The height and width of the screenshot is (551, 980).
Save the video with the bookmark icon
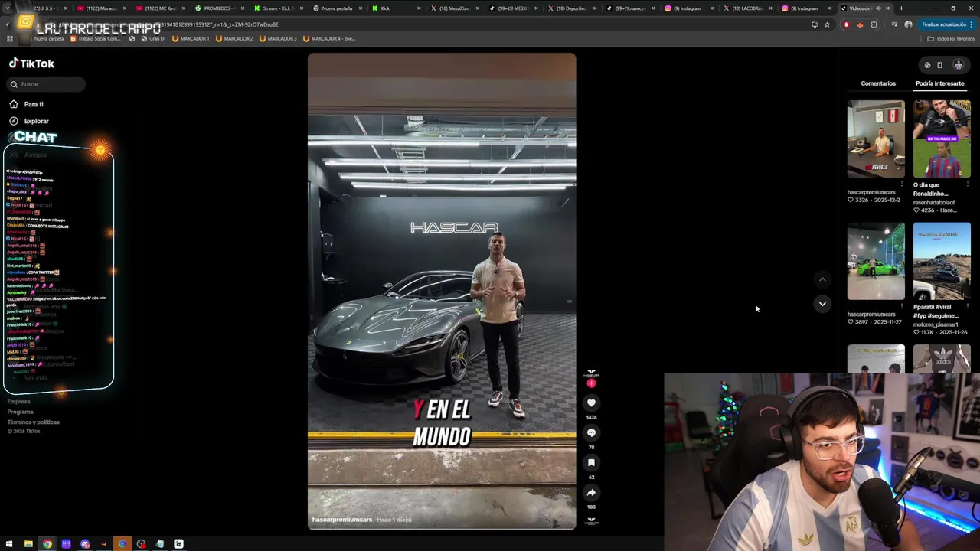click(x=591, y=462)
